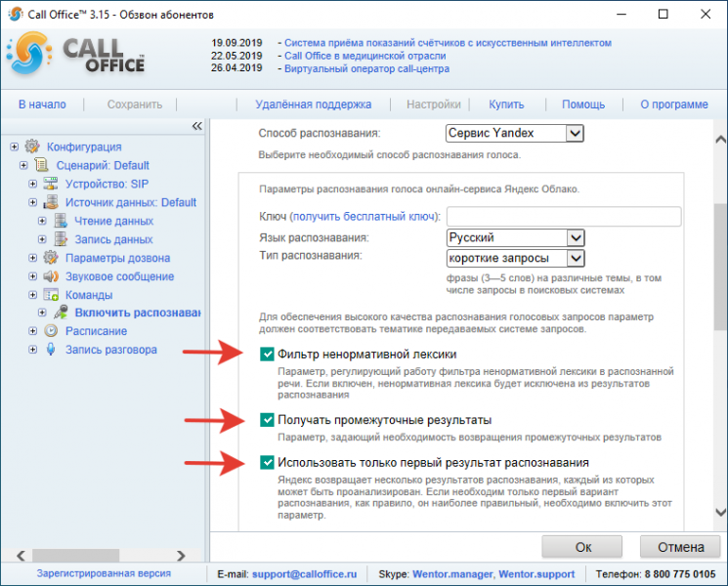Click the Включить распознавание microphone icon
This screenshot has height=586, width=728.
[x=61, y=313]
